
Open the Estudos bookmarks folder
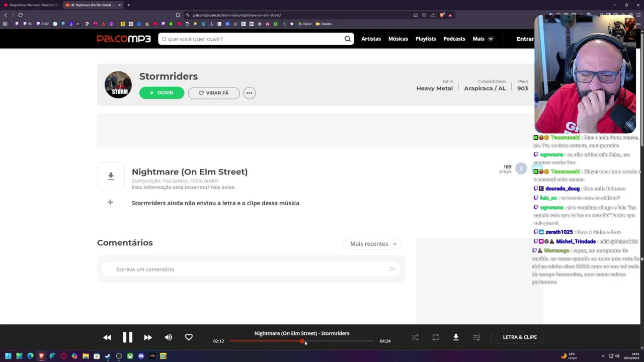(x=324, y=24)
